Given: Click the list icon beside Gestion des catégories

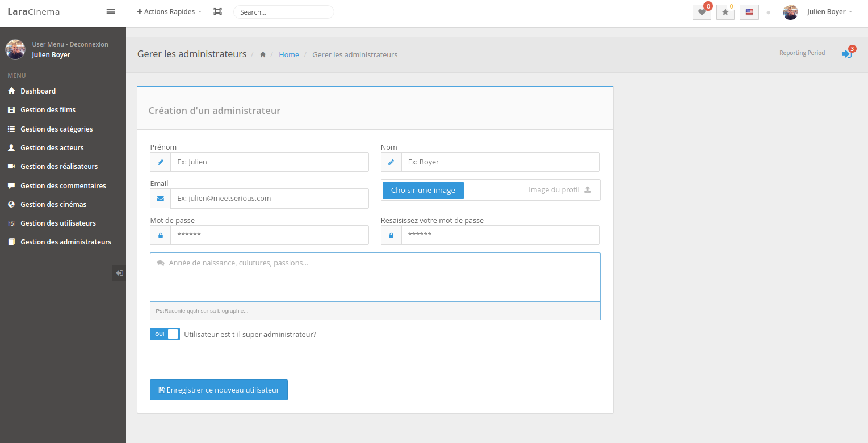Looking at the screenshot, I should coord(11,129).
